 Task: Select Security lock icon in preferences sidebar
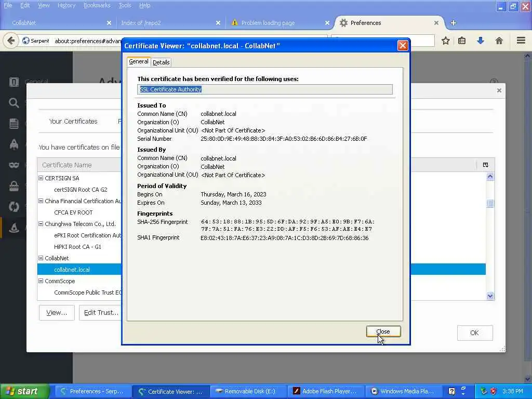tap(14, 186)
